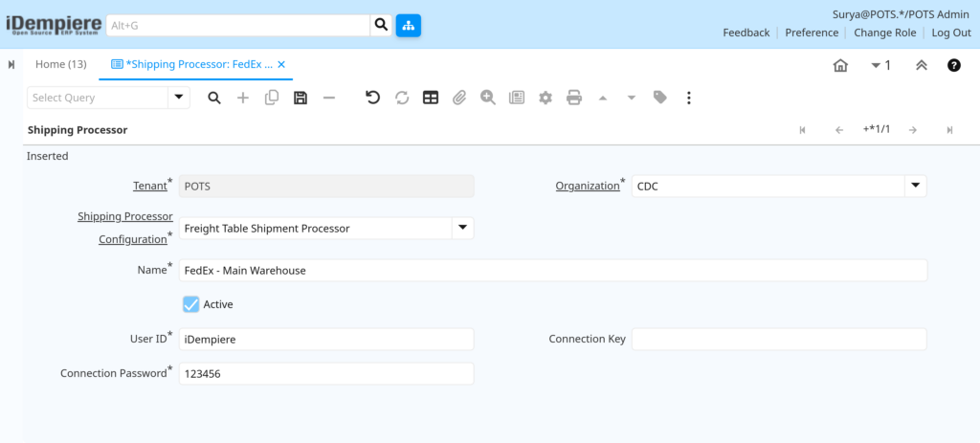The width and height of the screenshot is (980, 443).
Task: Click the Surya@POTS.*/POTS Admin user text
Action: [x=902, y=14]
